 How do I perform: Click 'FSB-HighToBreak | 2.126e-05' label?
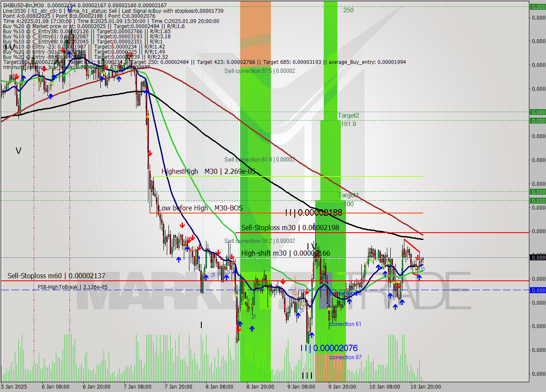[x=73, y=287]
